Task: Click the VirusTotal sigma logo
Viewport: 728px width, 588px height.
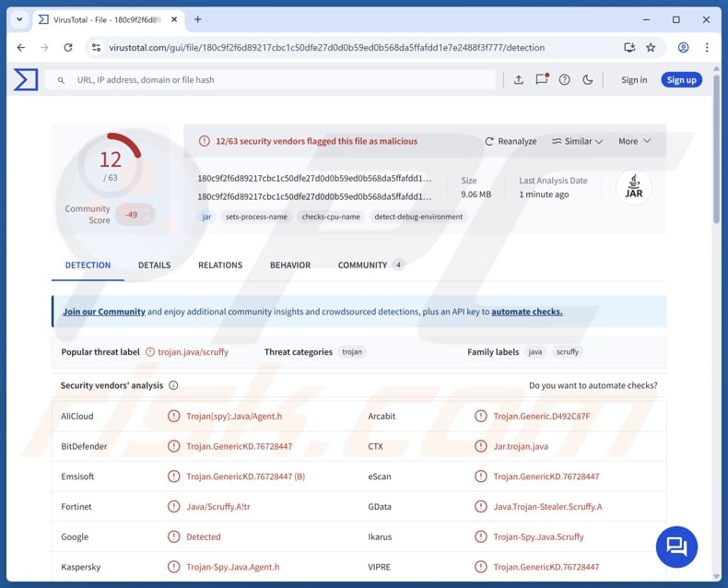Action: pos(26,79)
